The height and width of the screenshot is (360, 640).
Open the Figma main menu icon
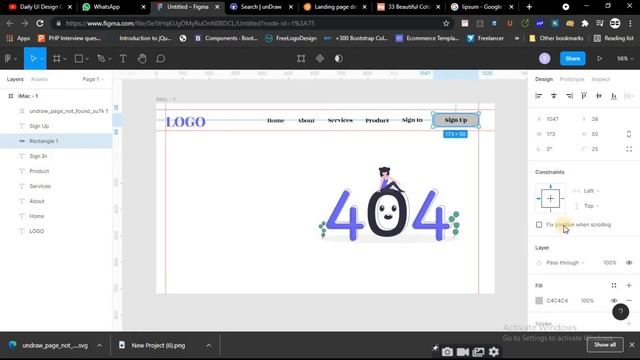pos(7,59)
